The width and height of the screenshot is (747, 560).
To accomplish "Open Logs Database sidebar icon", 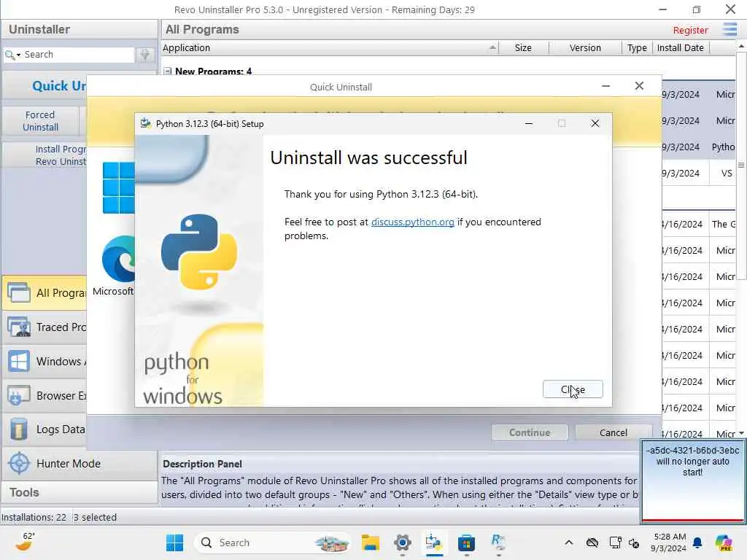I will coord(19,429).
